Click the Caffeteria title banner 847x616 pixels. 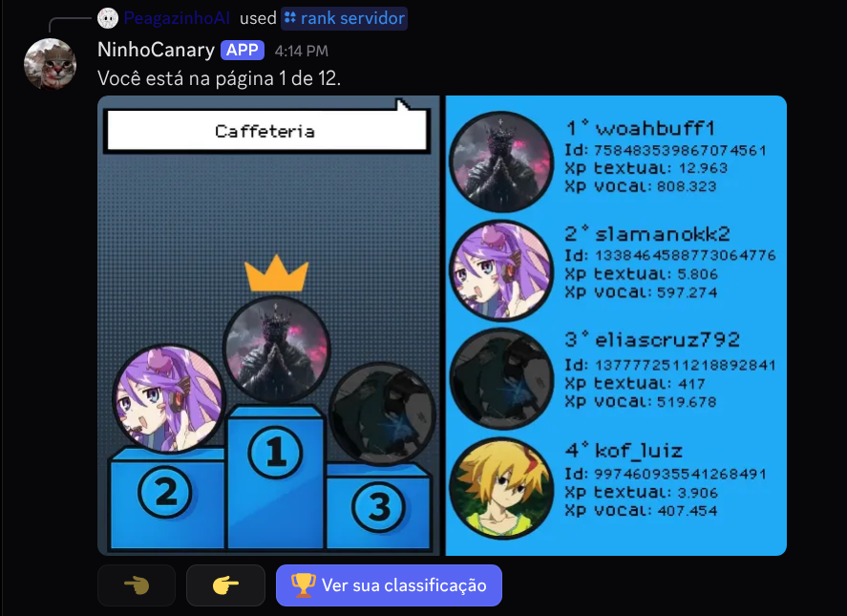tap(265, 131)
